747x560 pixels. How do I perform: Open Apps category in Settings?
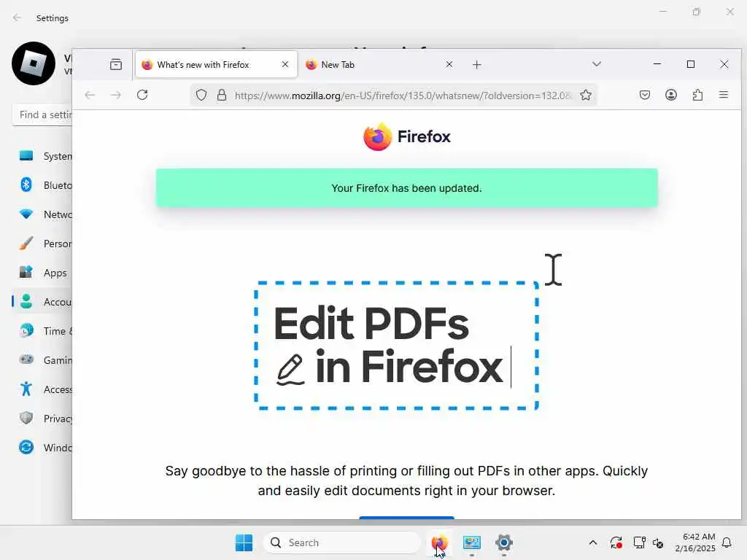pyautogui.click(x=43, y=273)
